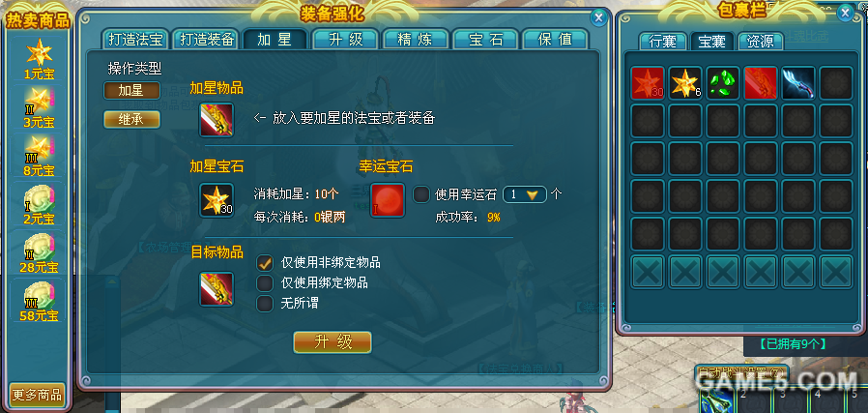Click the red star item with 30 count
This screenshot has height=413, width=868.
tap(649, 82)
